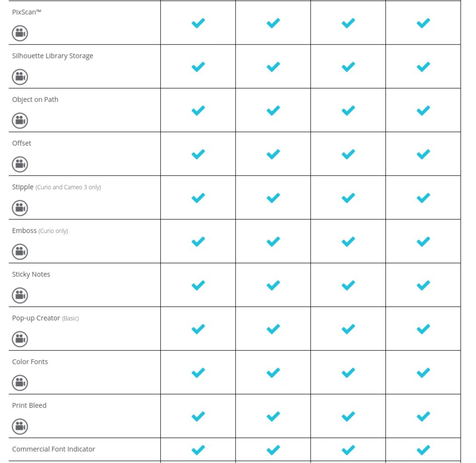Viewport: 476px width, 463px height.
Task: Play the Print Bleed video icon
Action: tap(20, 427)
